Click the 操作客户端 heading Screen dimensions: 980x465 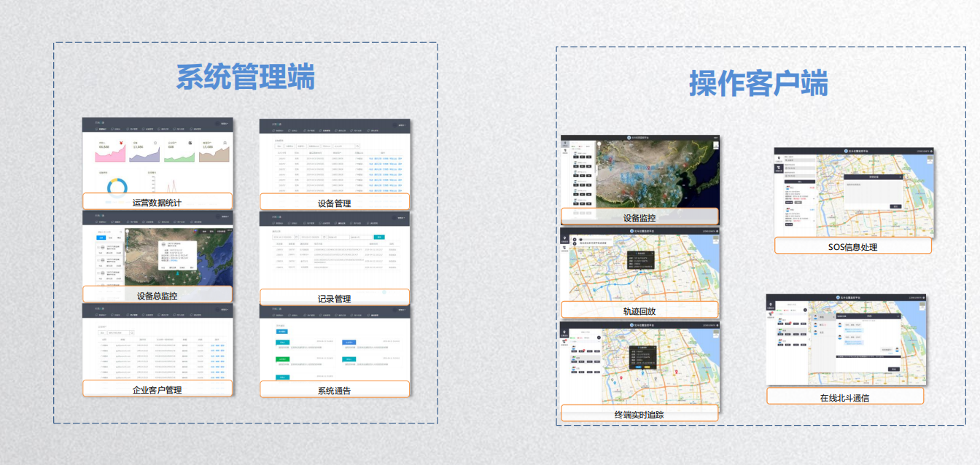758,84
